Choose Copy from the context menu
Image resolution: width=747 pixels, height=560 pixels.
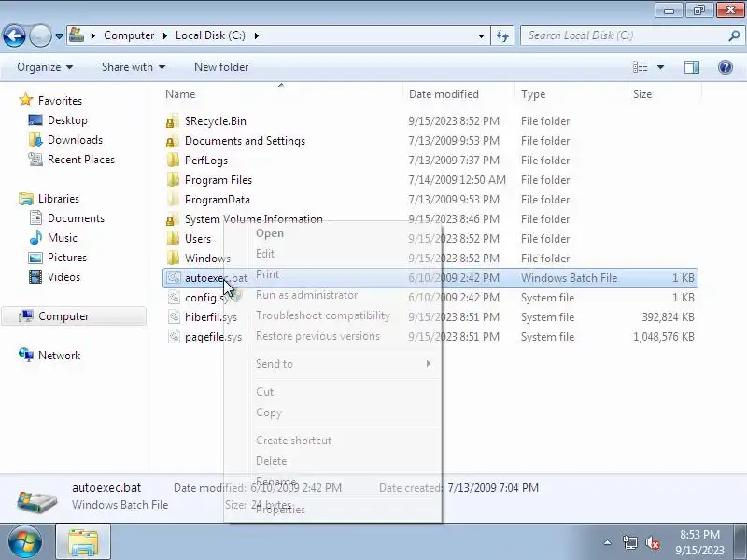[333, 413]
